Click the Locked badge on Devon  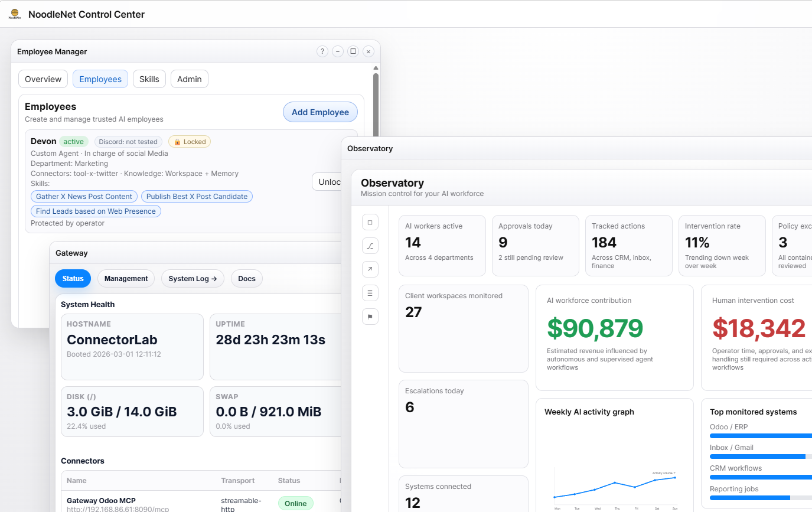click(x=190, y=142)
